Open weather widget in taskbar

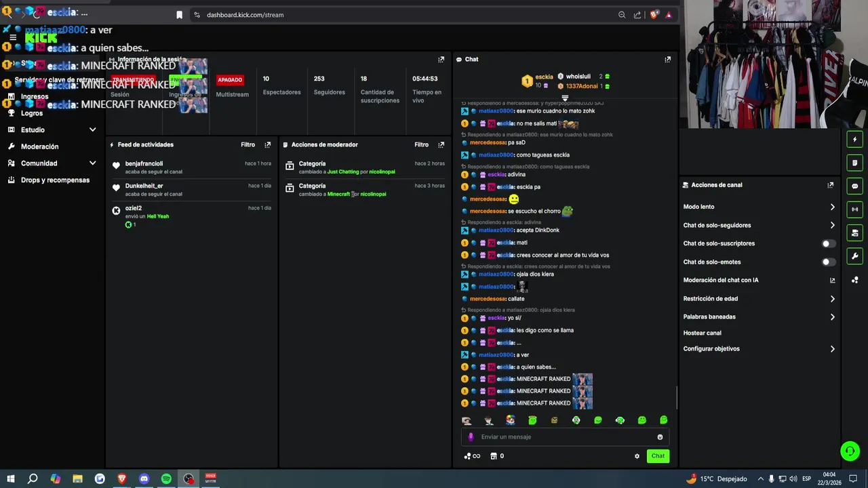click(x=717, y=479)
